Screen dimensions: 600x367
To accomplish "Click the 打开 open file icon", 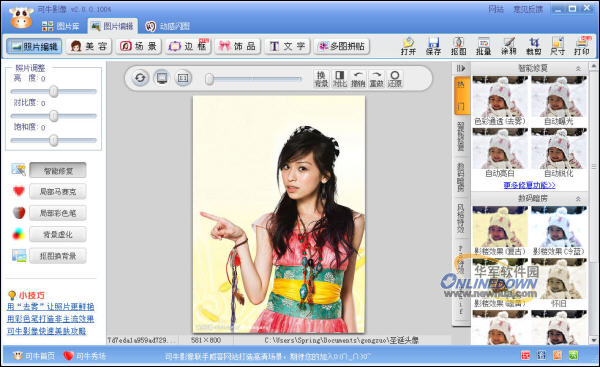I will pos(408,46).
